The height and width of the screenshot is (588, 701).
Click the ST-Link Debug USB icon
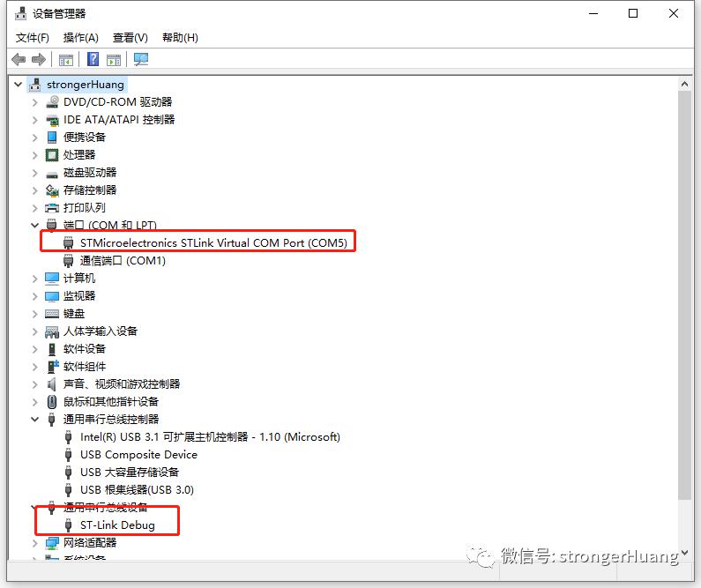(69, 525)
